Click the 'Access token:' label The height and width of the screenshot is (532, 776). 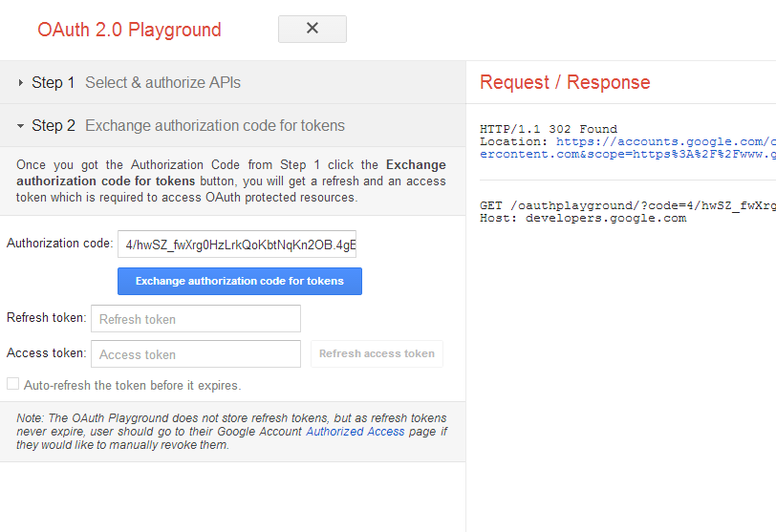point(47,353)
